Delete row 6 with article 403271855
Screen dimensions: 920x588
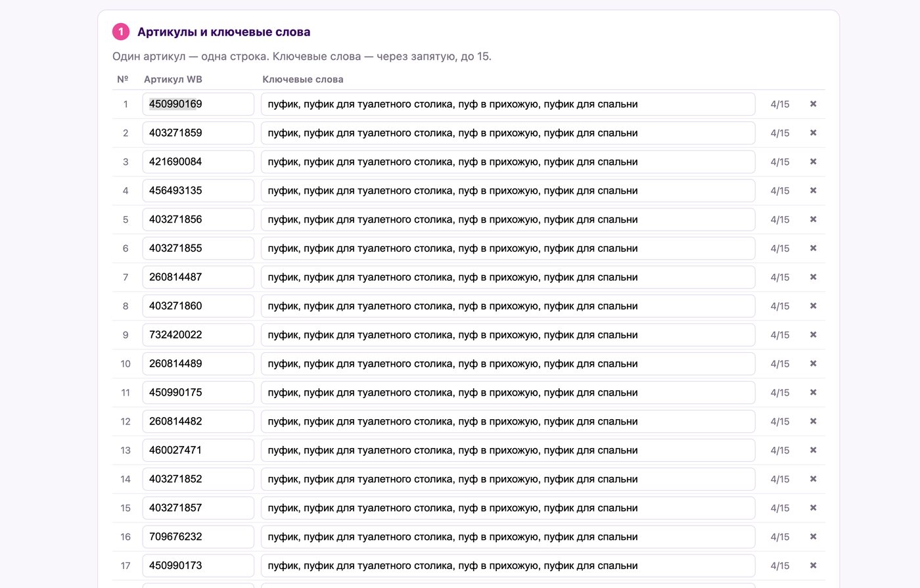click(x=813, y=248)
